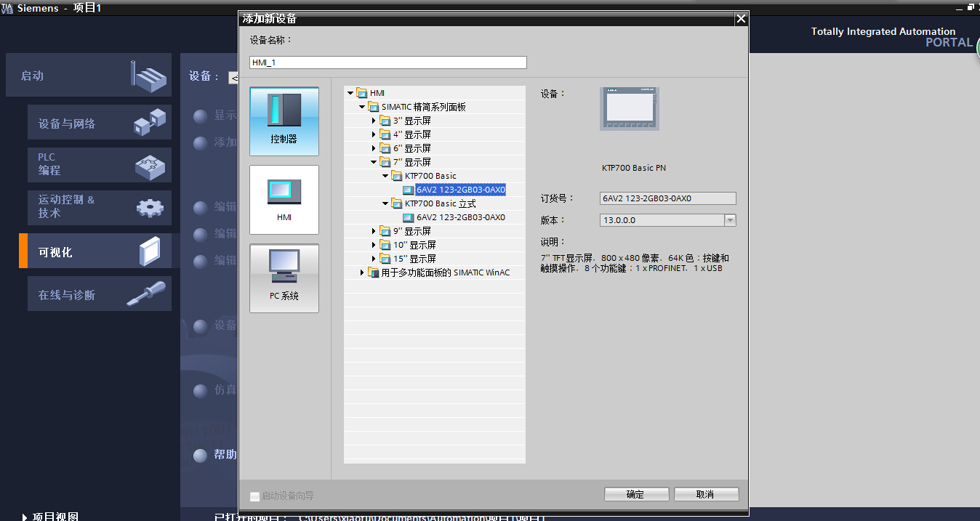The height and width of the screenshot is (521, 980).
Task: Click the 设备名称 field containing HMI_1
Action: coord(388,62)
